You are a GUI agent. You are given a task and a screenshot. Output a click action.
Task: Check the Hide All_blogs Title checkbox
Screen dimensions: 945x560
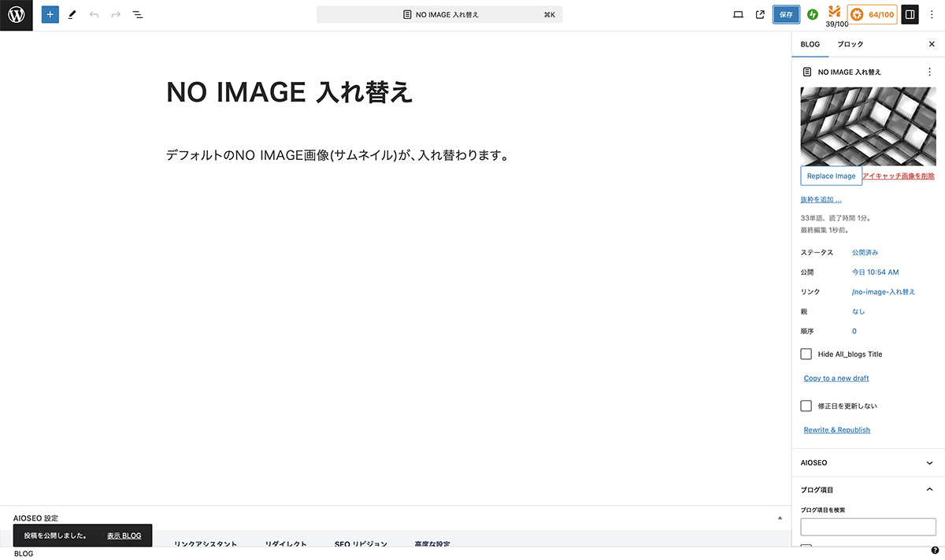point(806,354)
